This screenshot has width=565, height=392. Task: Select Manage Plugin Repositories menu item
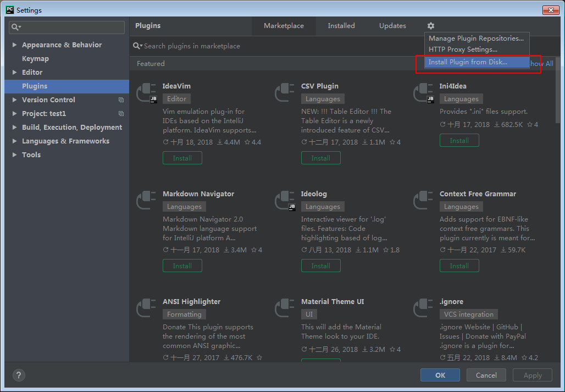(x=476, y=38)
